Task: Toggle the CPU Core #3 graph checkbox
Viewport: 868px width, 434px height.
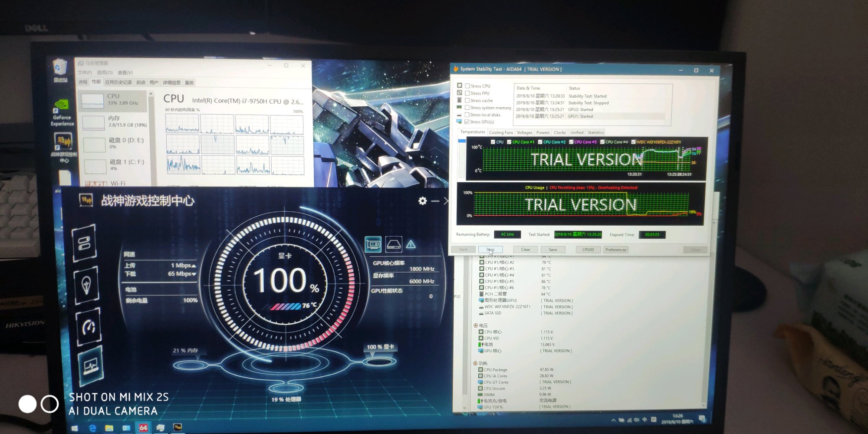Action: coord(571,142)
